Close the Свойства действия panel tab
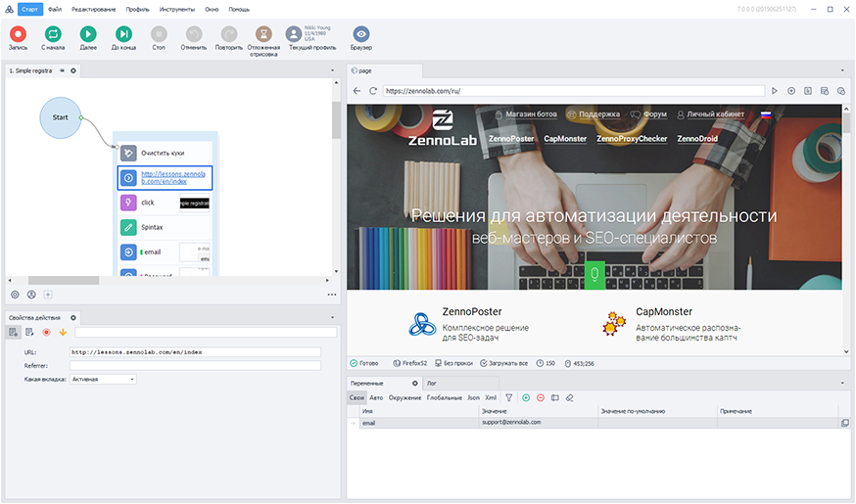The height and width of the screenshot is (504, 856). (73, 317)
